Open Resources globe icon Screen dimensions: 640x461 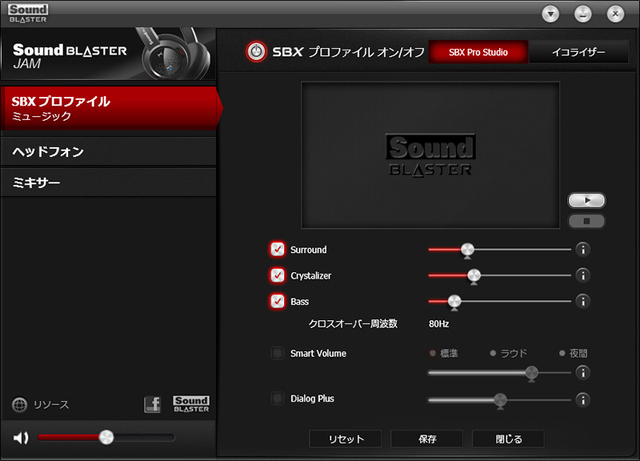point(19,405)
